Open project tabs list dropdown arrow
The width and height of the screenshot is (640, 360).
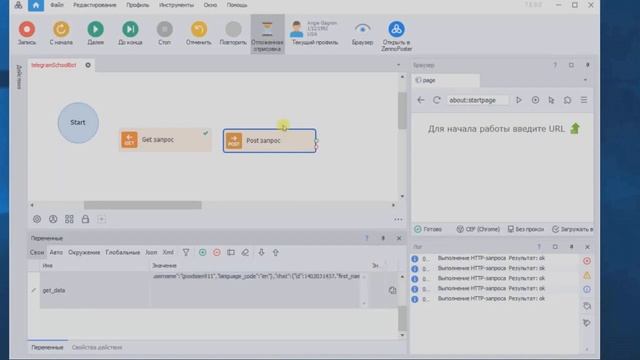tap(398, 65)
